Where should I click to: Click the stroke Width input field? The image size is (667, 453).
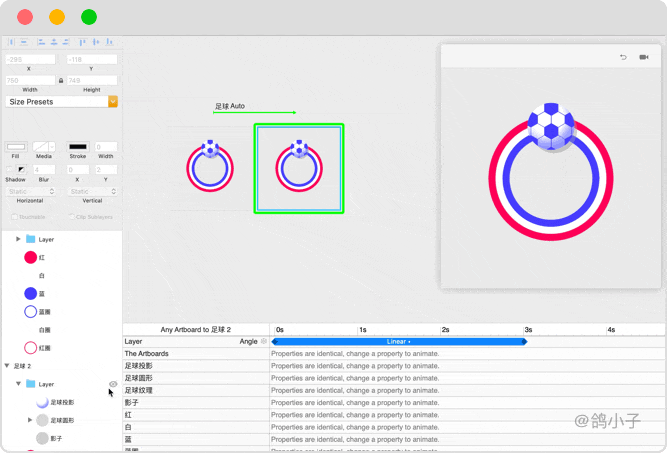pyautogui.click(x=106, y=147)
